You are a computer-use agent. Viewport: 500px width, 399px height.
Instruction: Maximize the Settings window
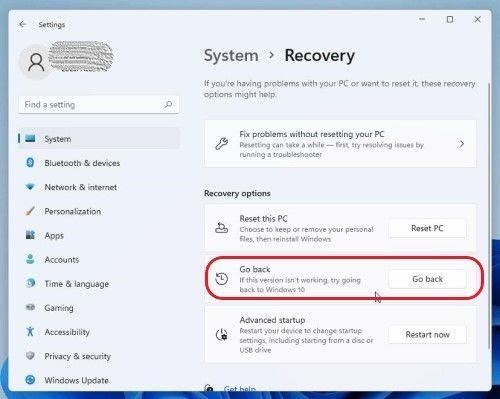click(x=450, y=19)
